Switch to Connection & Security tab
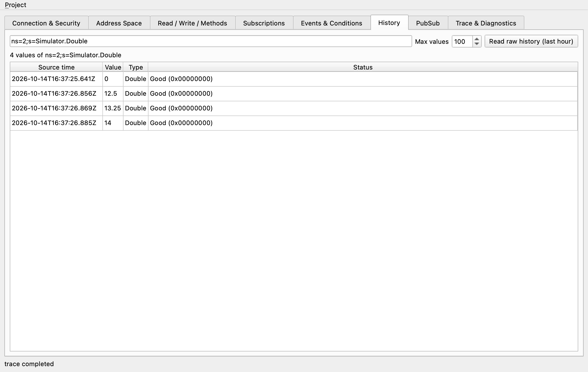Viewport: 588px width, 372px height. tap(46, 23)
